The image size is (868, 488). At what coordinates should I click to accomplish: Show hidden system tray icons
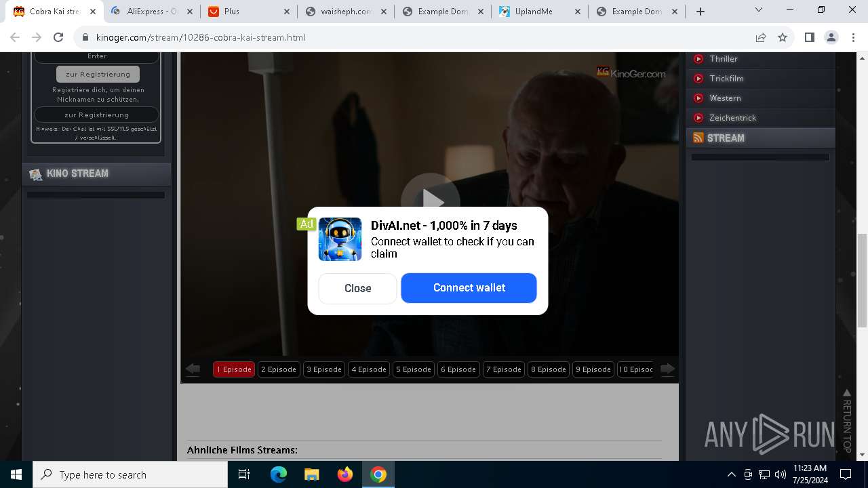tap(731, 474)
